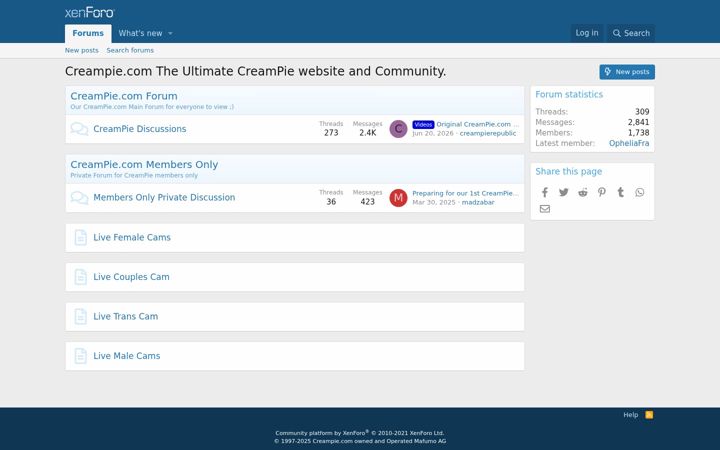The image size is (720, 450).
Task: Share page on Twitter icon
Action: tap(563, 192)
